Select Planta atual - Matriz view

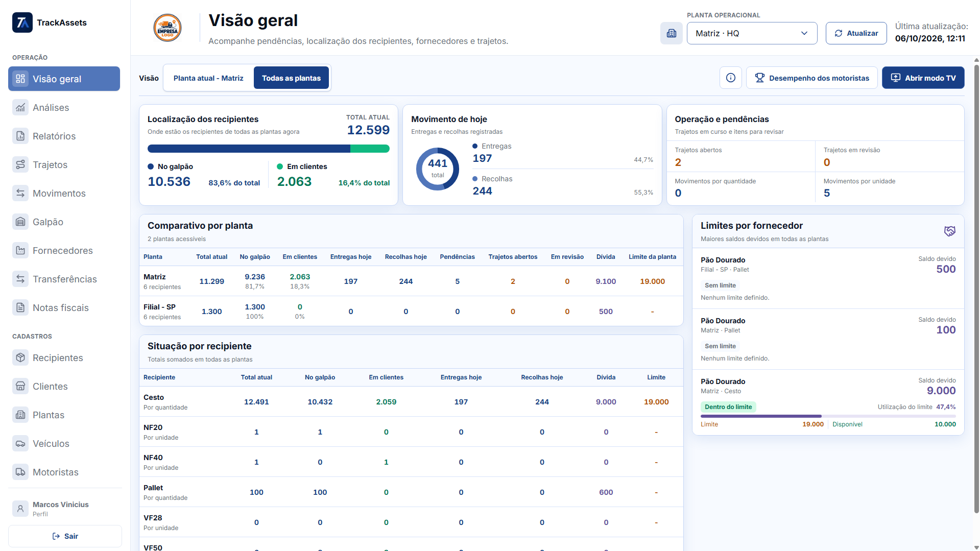pyautogui.click(x=208, y=78)
